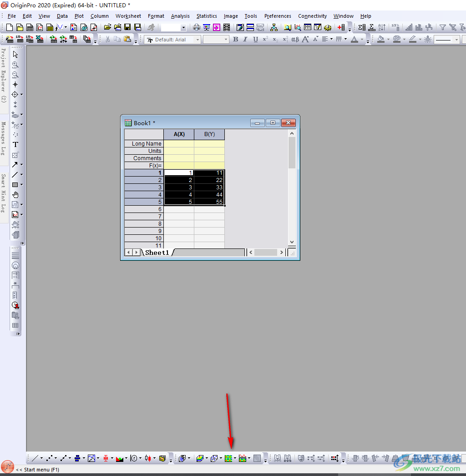Open the Analysis menu
466x476 pixels.
coord(180,16)
